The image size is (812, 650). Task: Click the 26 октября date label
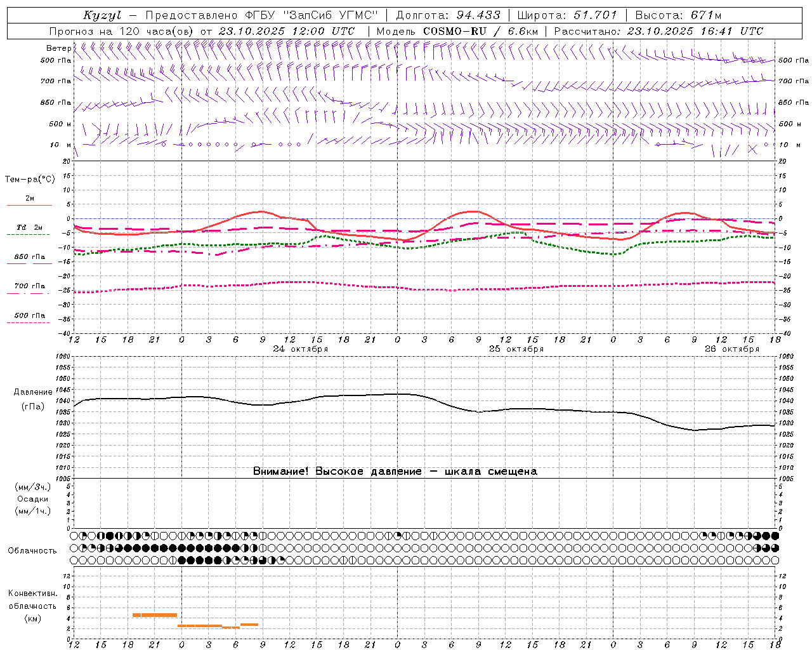tap(732, 349)
